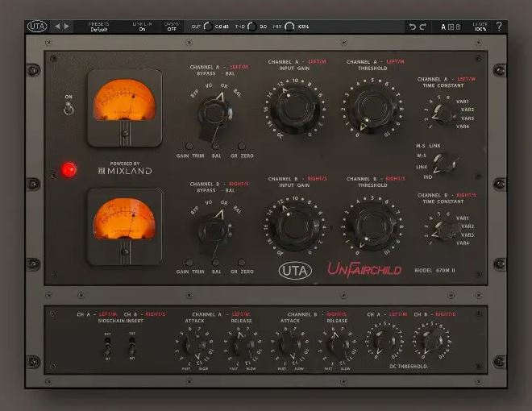Click the A/B compare switch
This screenshot has height=411, width=532.
[x=450, y=27]
